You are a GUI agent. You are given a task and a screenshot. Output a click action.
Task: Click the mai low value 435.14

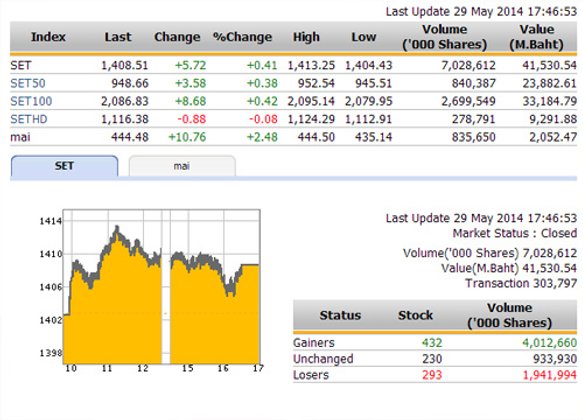click(x=373, y=137)
